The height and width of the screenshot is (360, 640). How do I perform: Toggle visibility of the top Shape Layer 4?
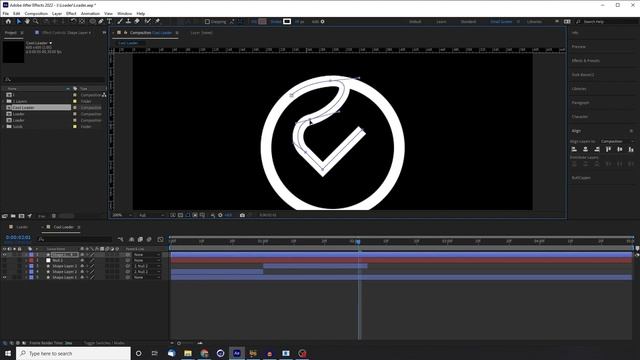coord(4,255)
